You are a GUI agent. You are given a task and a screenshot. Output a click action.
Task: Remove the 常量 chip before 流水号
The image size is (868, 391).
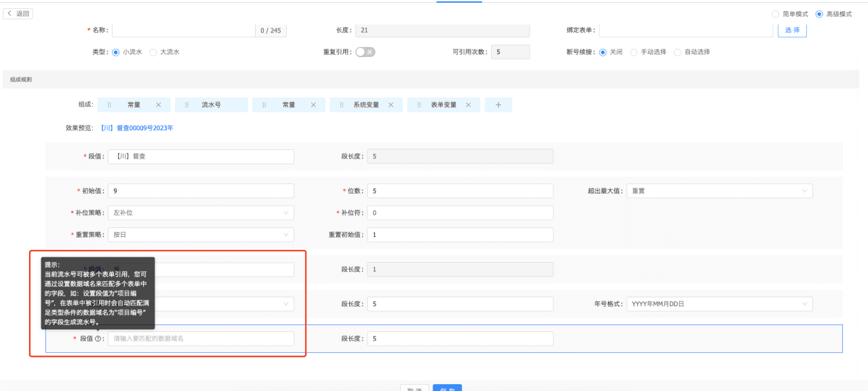[158, 105]
